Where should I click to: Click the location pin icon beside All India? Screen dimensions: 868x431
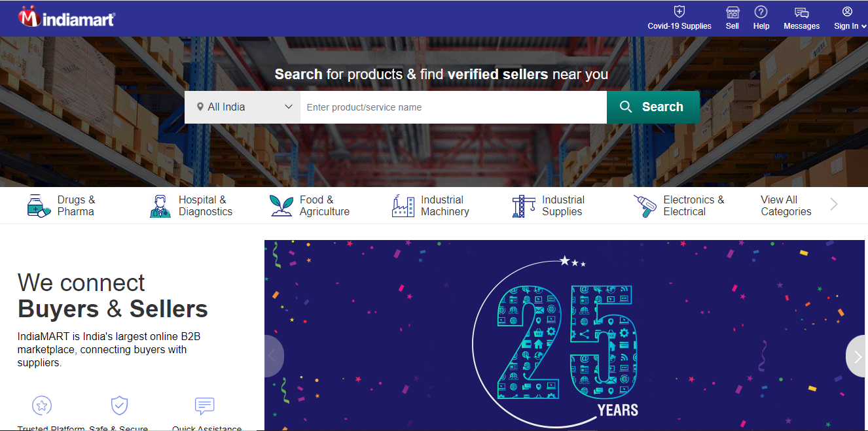point(200,107)
